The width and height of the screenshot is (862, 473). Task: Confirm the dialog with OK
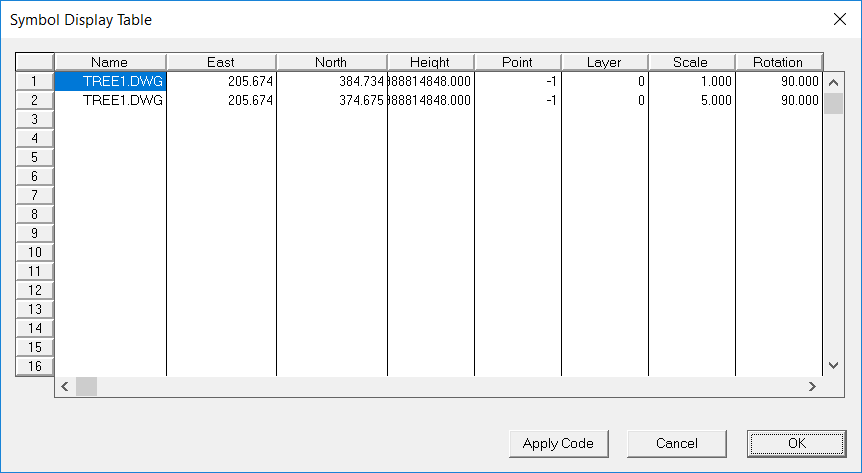795,443
